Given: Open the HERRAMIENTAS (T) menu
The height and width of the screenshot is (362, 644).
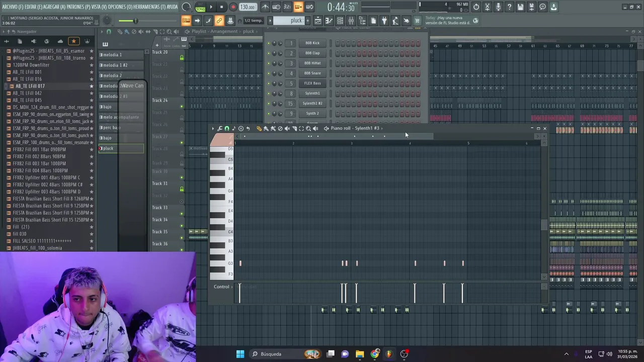Looking at the screenshot, I should click(x=150, y=7).
